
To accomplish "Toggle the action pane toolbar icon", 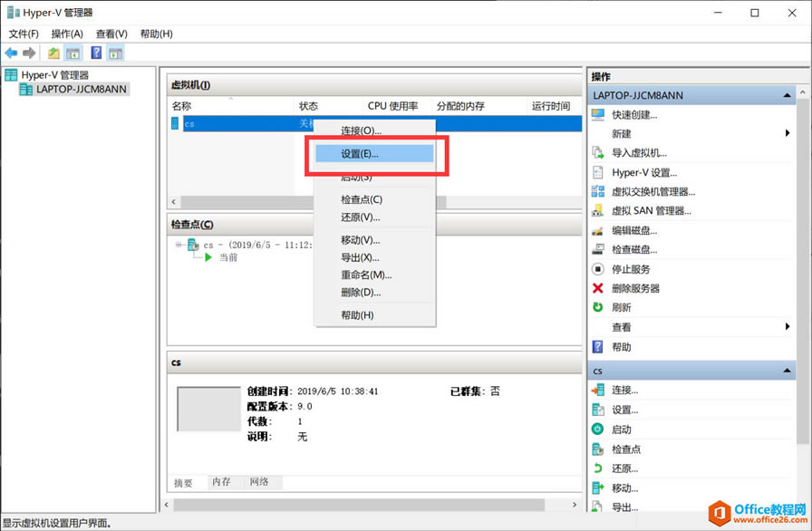I will click(x=115, y=53).
